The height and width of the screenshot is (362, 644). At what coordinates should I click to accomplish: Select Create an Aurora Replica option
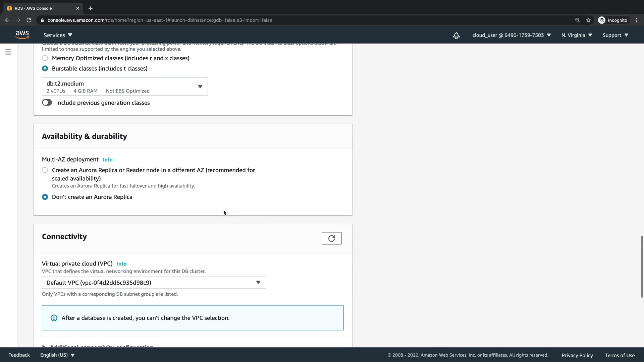(45, 170)
